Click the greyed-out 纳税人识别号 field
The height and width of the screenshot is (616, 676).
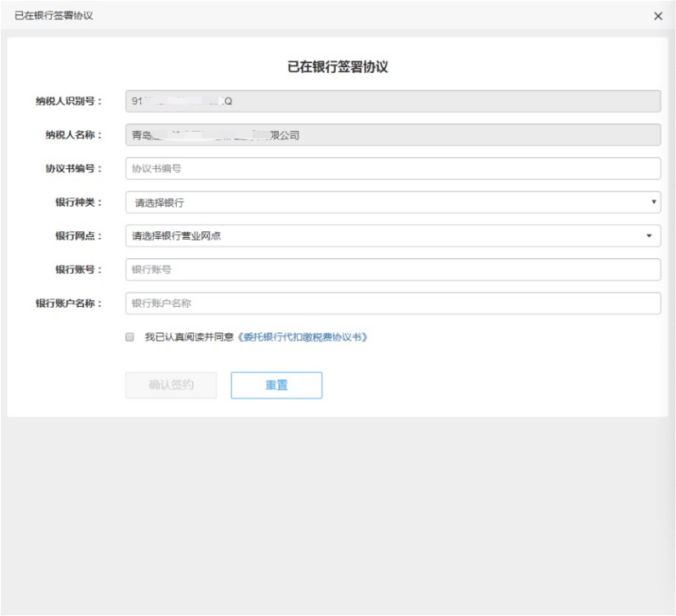pyautogui.click(x=392, y=101)
